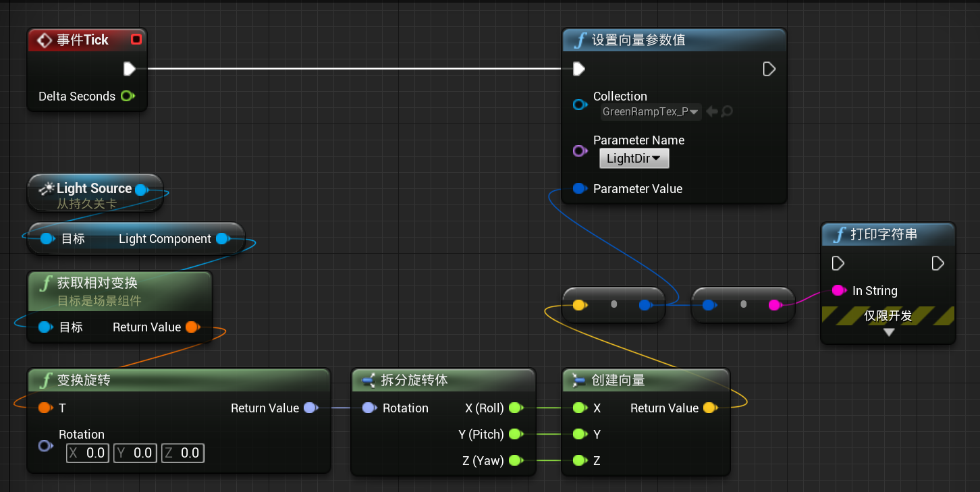
Task: Click magenta output pin of string conversion node
Action: click(x=776, y=305)
